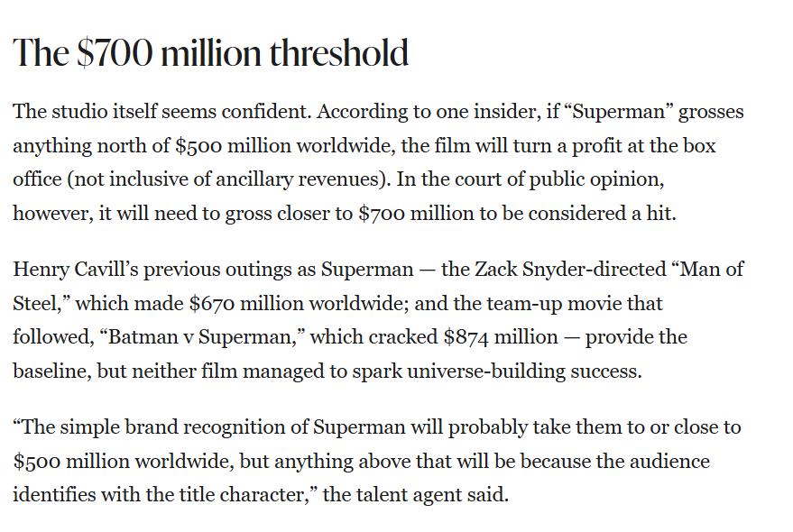Click the "Man of" film title text
This screenshot has width=793, height=532.
(712, 270)
